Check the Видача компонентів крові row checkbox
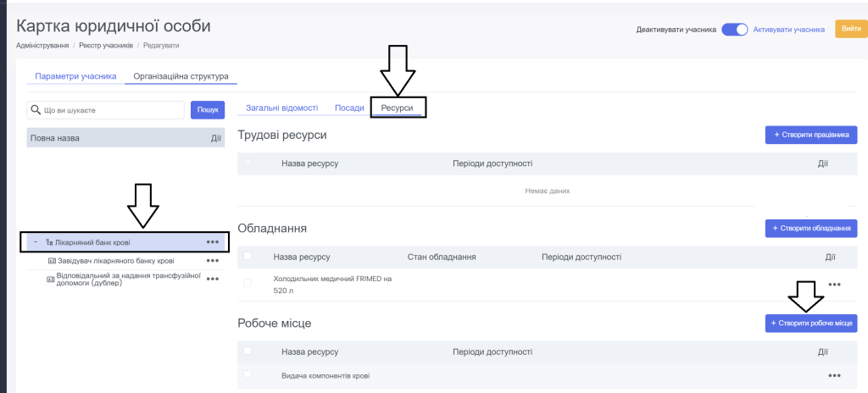 (x=248, y=374)
